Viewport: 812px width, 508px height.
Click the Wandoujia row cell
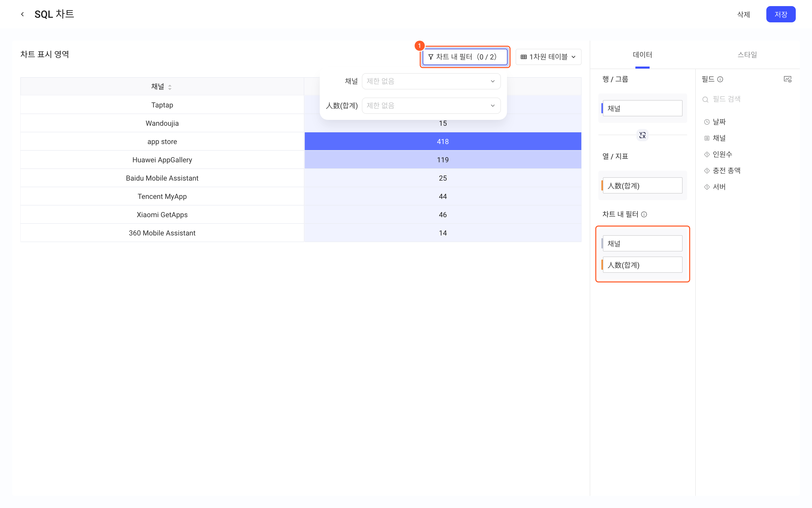(162, 123)
